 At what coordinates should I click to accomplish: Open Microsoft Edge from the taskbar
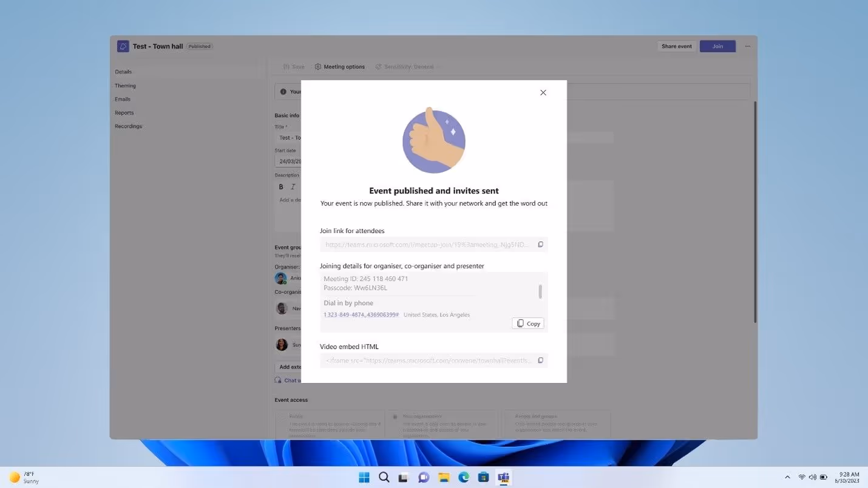click(x=464, y=477)
